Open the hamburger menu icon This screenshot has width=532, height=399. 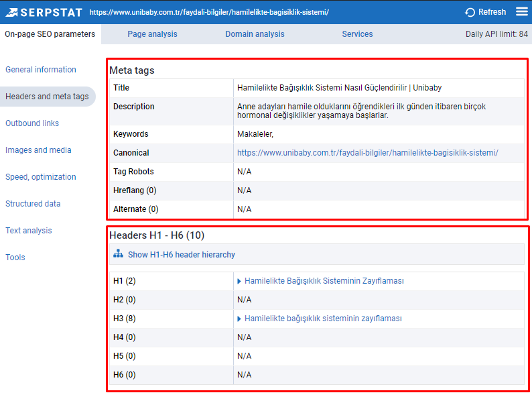(522, 12)
